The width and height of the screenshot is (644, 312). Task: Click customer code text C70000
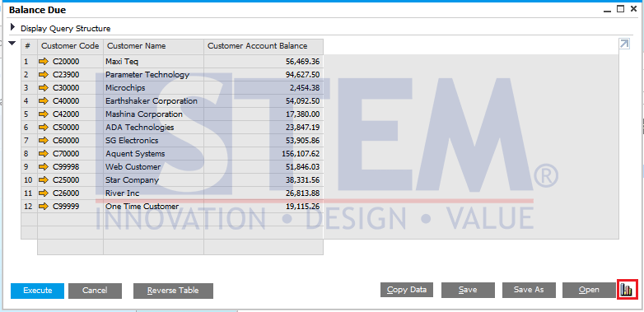[66, 154]
